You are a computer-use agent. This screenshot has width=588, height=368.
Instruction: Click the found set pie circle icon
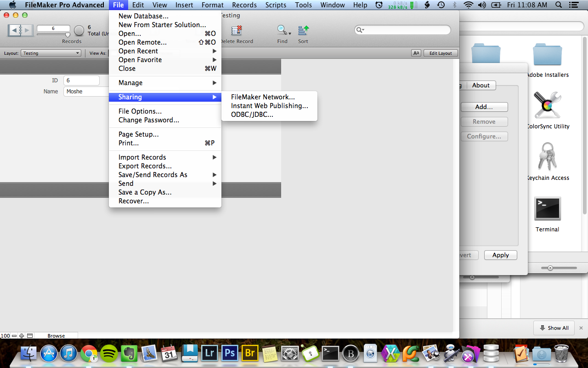coord(79,30)
